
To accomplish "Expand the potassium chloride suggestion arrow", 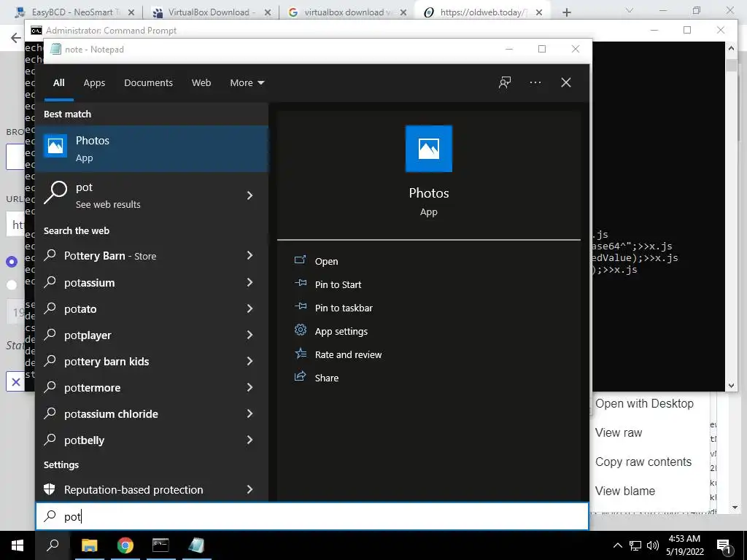I will click(x=249, y=413).
